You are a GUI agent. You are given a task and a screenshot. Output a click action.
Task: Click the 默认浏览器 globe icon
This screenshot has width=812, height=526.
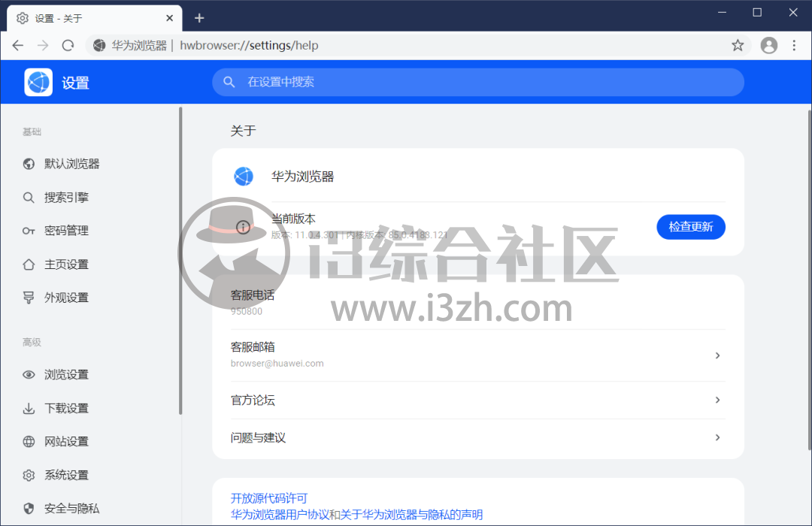(29, 164)
